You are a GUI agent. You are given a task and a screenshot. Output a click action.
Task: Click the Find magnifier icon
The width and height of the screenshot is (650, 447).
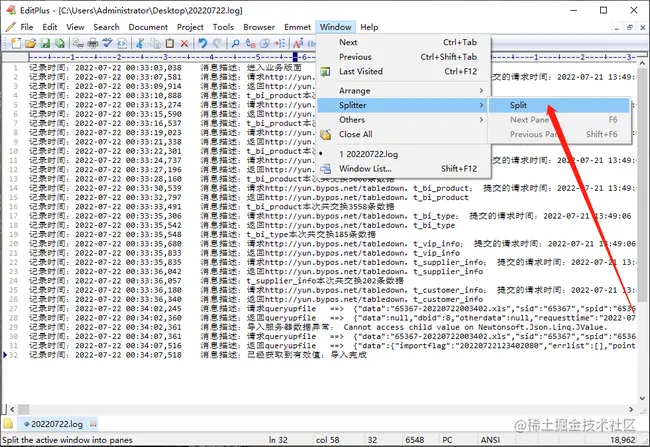(235, 43)
